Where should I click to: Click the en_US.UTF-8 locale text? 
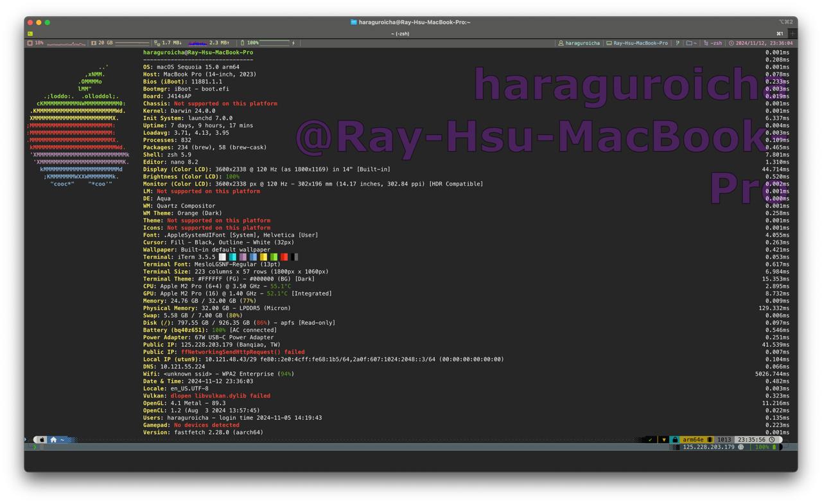pyautogui.click(x=189, y=388)
